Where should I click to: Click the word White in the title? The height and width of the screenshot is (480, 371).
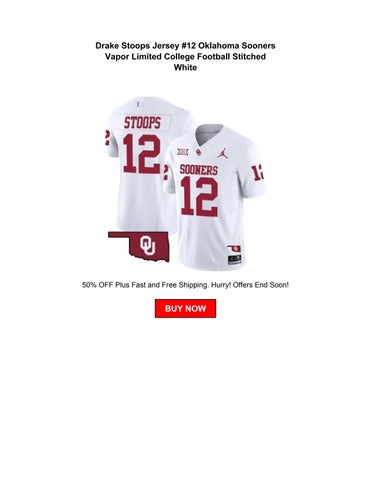coord(185,68)
